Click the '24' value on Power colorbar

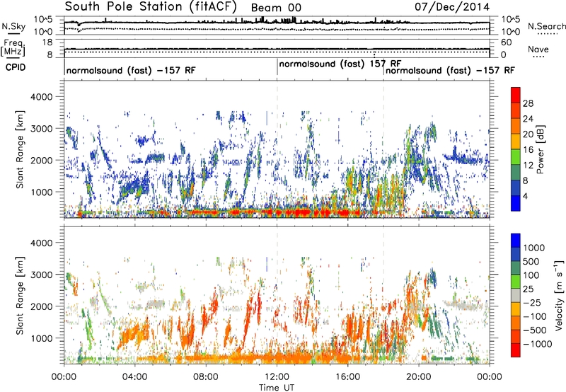point(528,119)
